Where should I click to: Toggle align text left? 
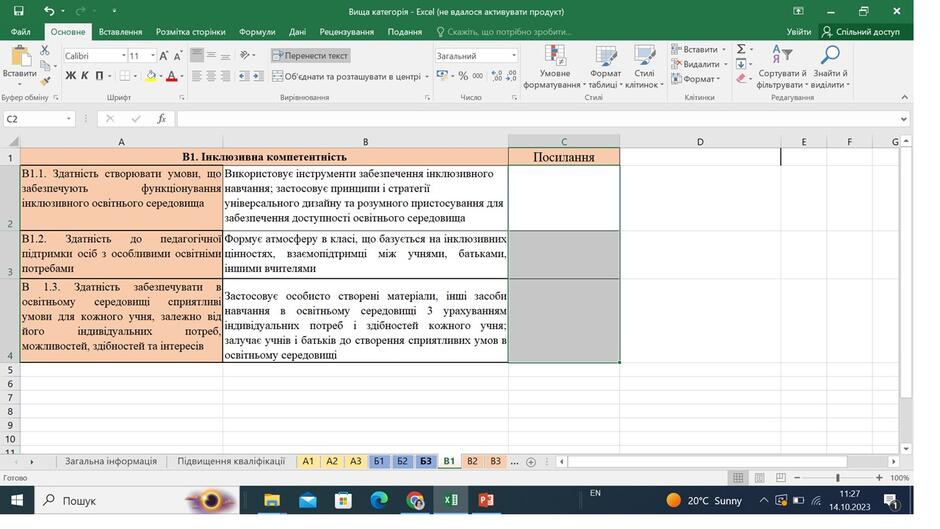(197, 76)
